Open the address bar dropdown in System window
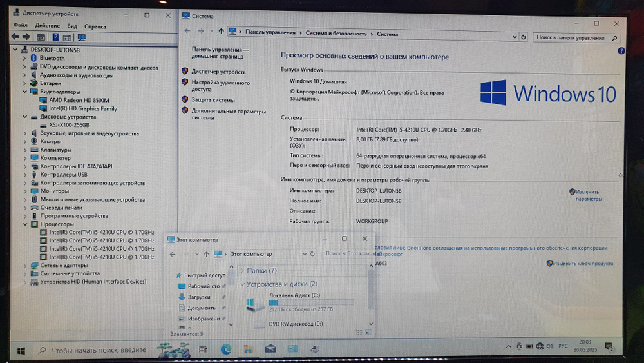This screenshot has height=363, width=644. 514,37
